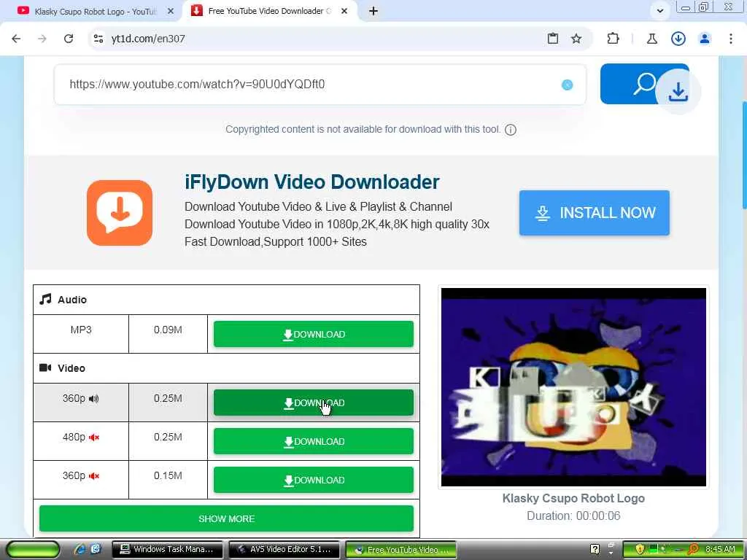Open site information icon in address bar

(98, 39)
